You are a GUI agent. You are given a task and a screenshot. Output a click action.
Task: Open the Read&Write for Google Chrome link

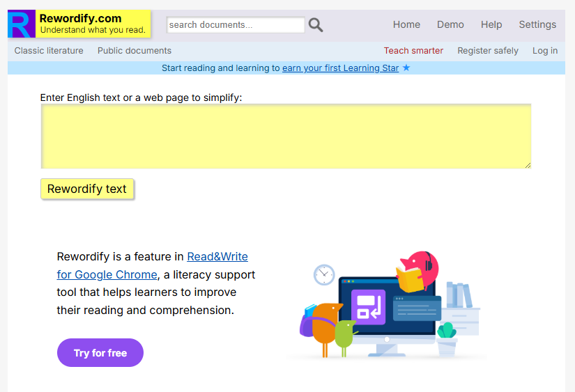coord(152,265)
